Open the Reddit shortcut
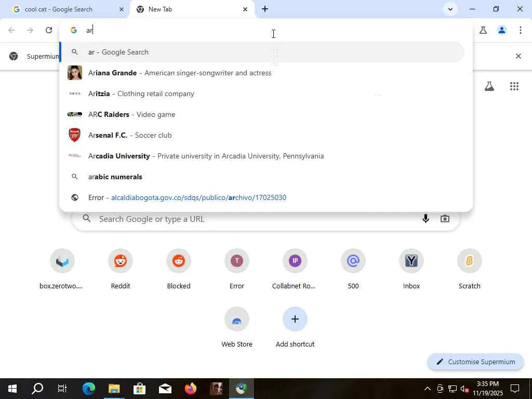Screen dimensions: 532x399 (121, 269)
